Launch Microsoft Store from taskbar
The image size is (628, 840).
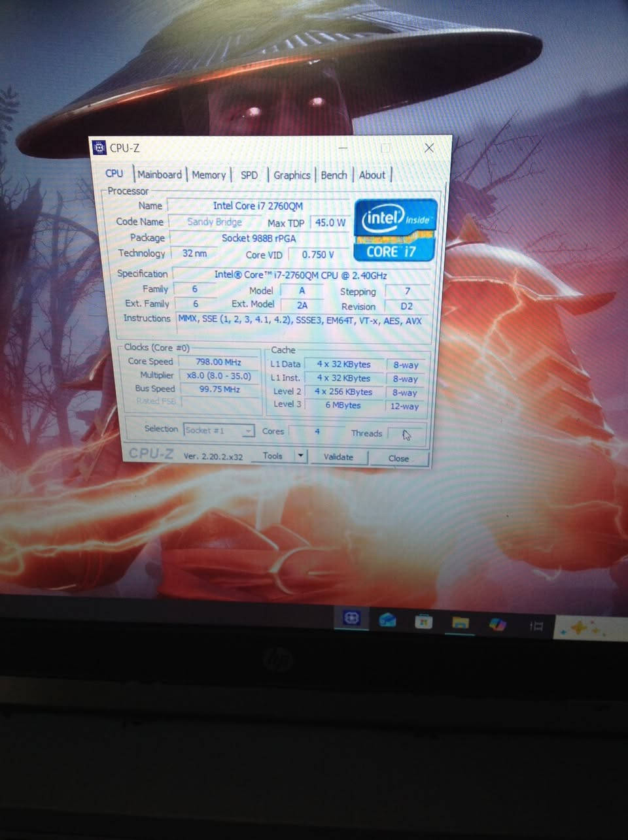click(424, 621)
